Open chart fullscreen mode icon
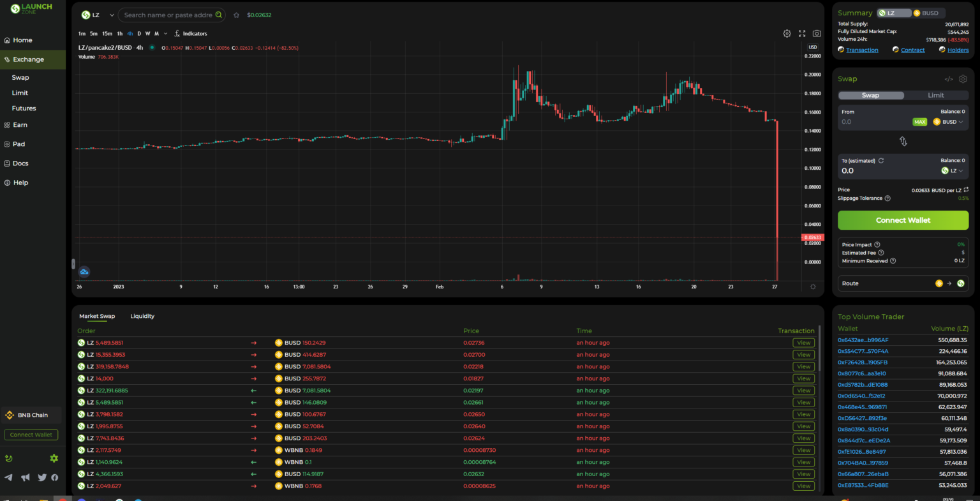Screen dimensions: 980x501 pyautogui.click(x=802, y=33)
